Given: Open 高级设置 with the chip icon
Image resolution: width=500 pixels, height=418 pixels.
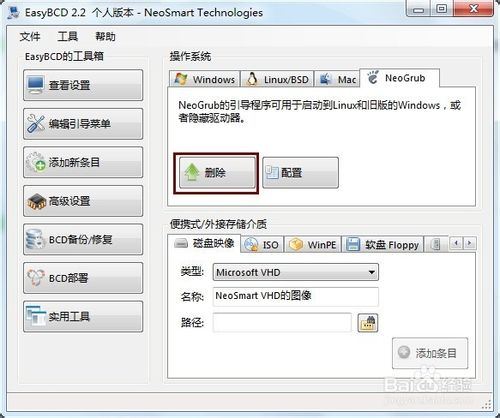Looking at the screenshot, I should click(83, 201).
